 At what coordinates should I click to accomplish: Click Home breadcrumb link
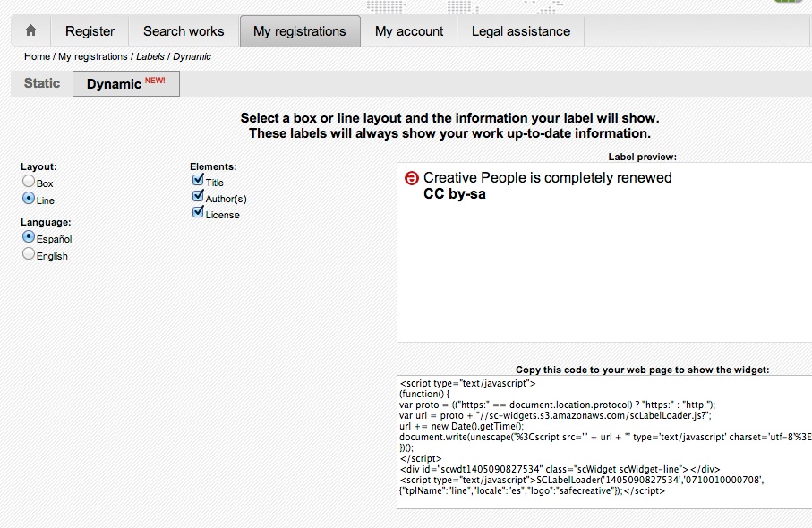coord(37,56)
